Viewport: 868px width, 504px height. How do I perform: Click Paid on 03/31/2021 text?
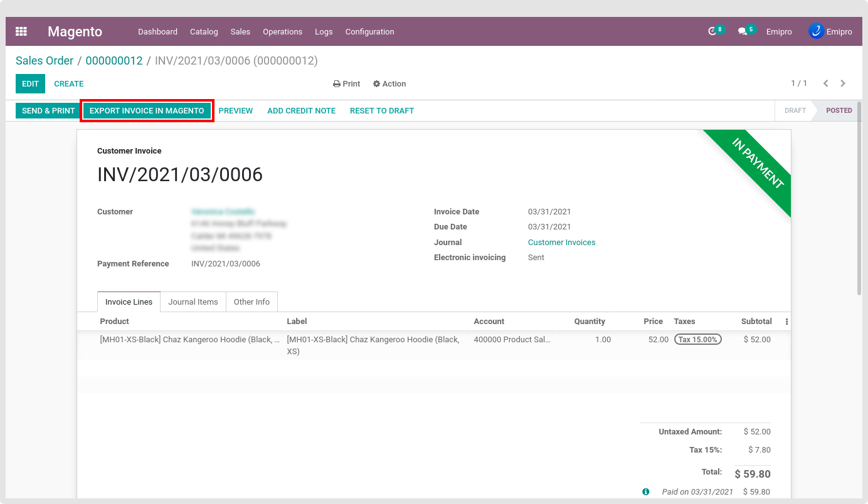tap(697, 492)
